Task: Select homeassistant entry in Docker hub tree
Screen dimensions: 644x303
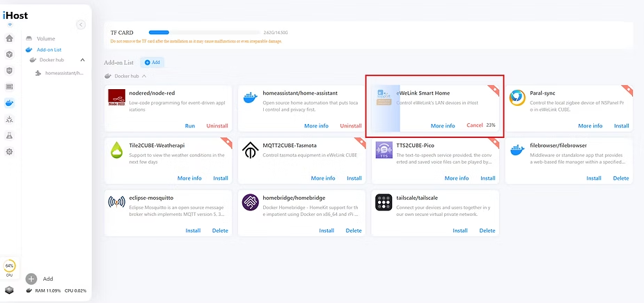Action: (x=63, y=72)
